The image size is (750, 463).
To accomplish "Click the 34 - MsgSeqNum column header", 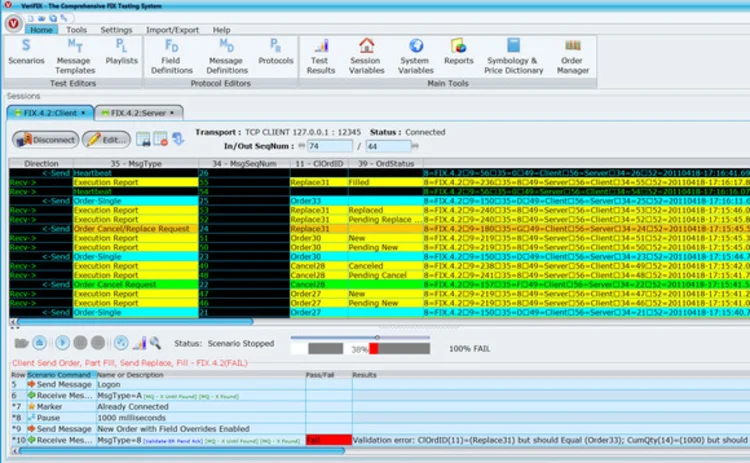I will click(244, 164).
